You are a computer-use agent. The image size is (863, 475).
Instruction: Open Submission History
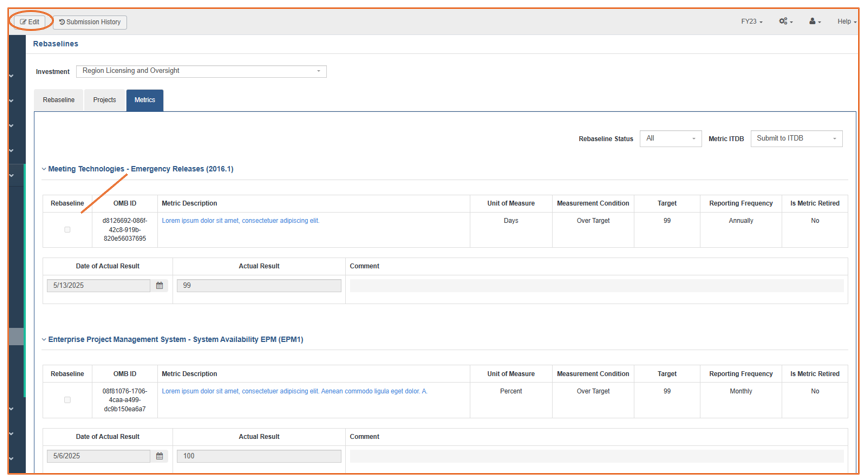click(90, 22)
